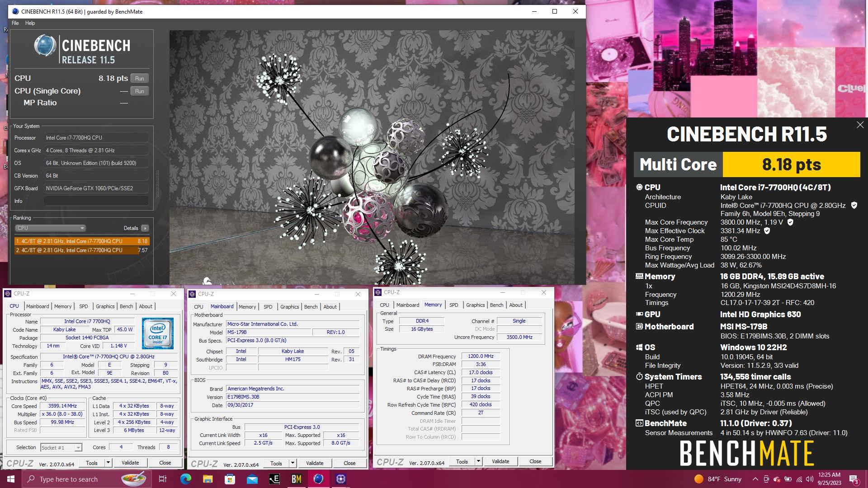
Task: Open the volume control in the tray
Action: (x=810, y=479)
